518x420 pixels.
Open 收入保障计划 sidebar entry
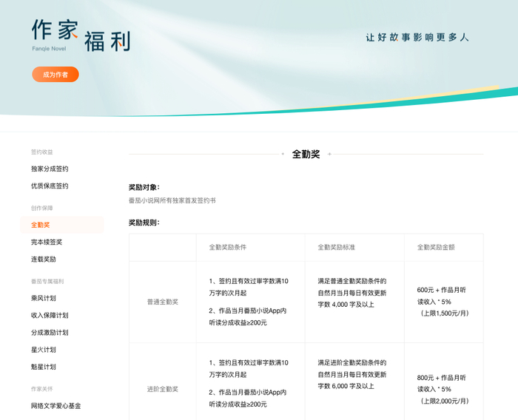pyautogui.click(x=50, y=315)
